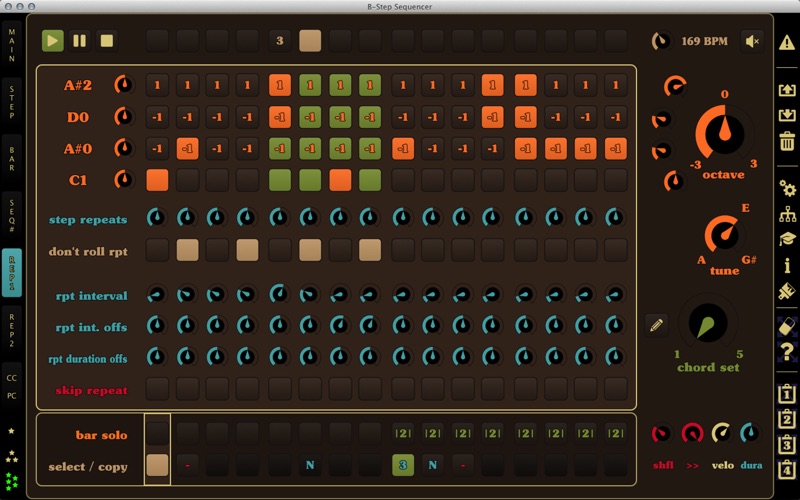The height and width of the screenshot is (500, 800).
Task: Click the pencil edit icon near chord set
Action: point(656,325)
